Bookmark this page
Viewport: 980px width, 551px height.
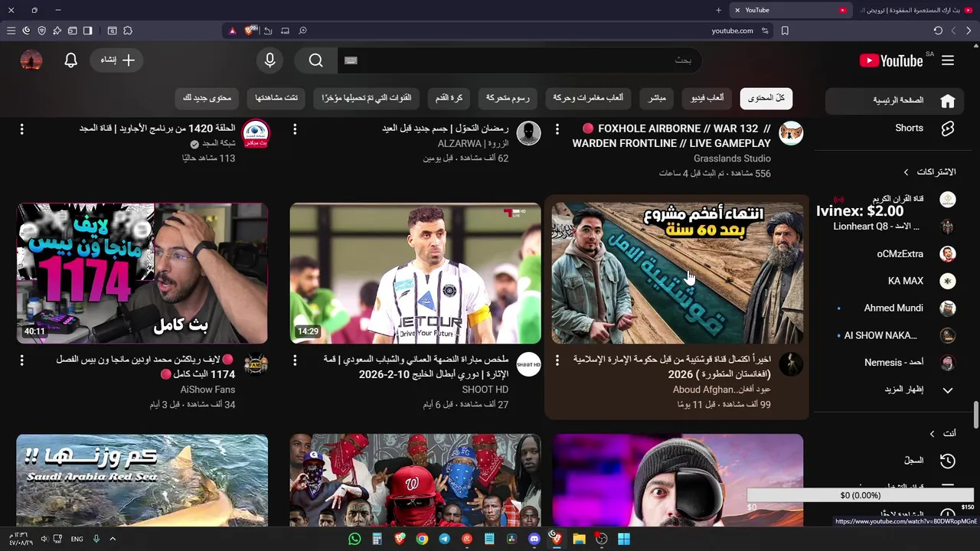[785, 31]
